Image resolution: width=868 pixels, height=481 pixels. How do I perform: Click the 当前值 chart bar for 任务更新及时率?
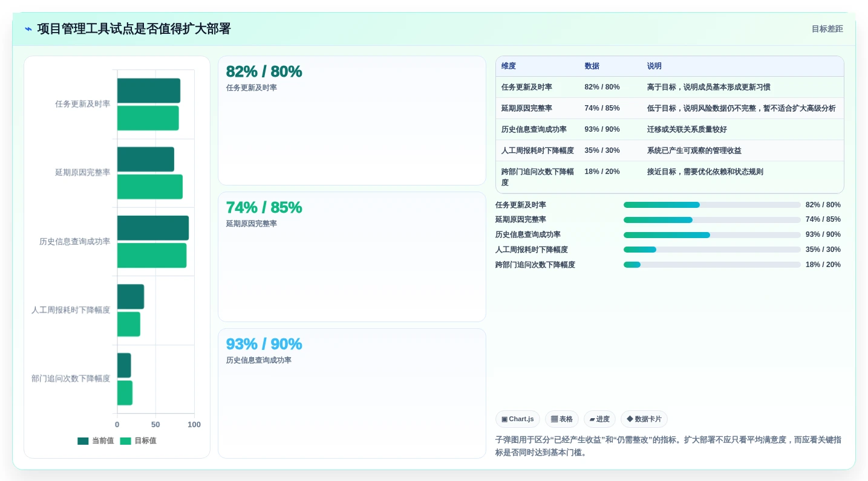point(149,91)
